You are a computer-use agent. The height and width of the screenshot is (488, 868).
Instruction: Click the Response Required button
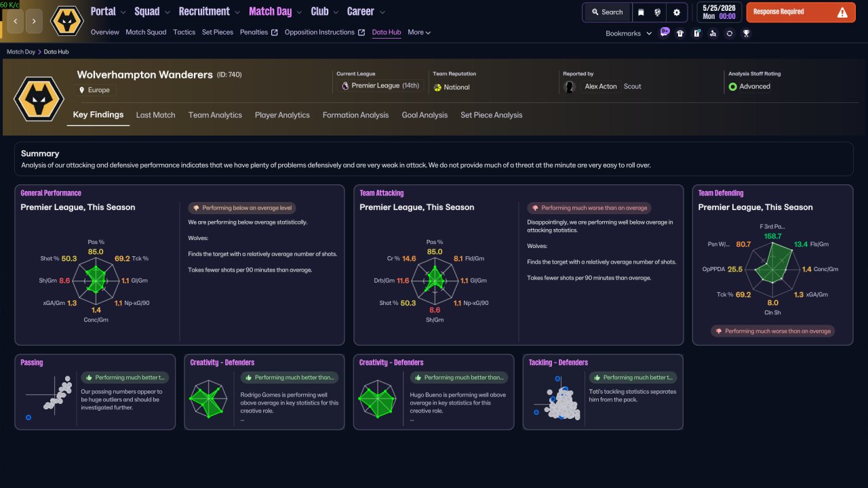801,12
